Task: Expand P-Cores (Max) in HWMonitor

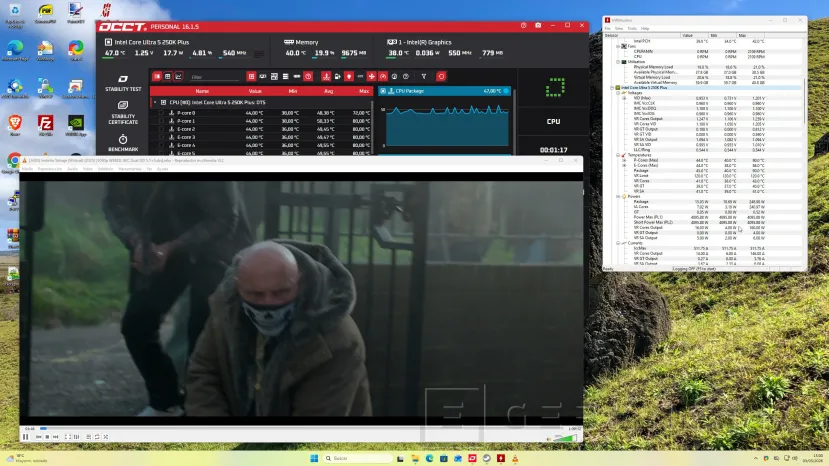Action: tap(624, 160)
